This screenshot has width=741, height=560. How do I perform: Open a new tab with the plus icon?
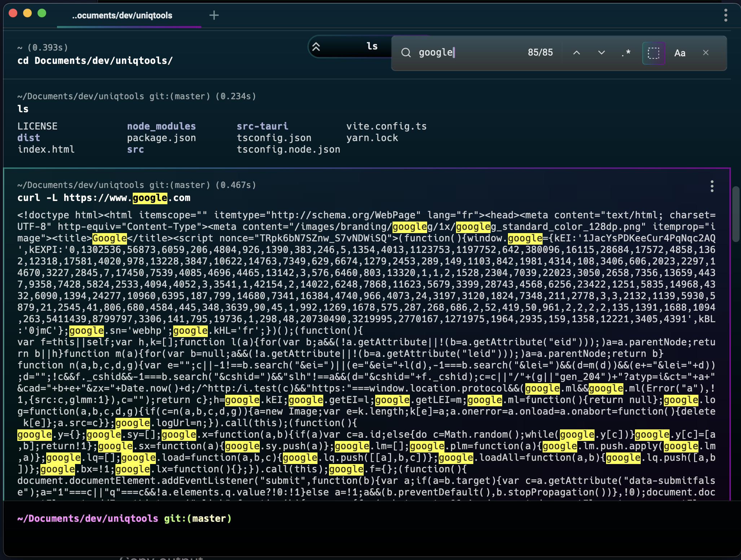point(214,15)
